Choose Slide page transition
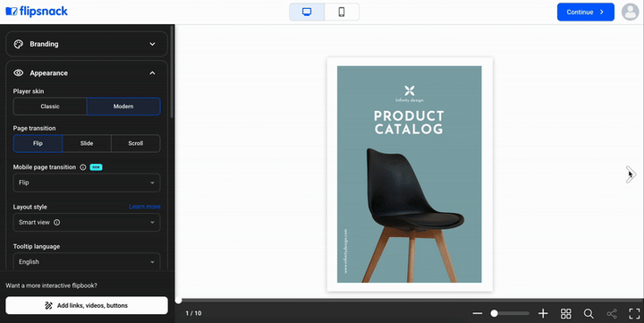The image size is (644, 323). click(x=87, y=143)
